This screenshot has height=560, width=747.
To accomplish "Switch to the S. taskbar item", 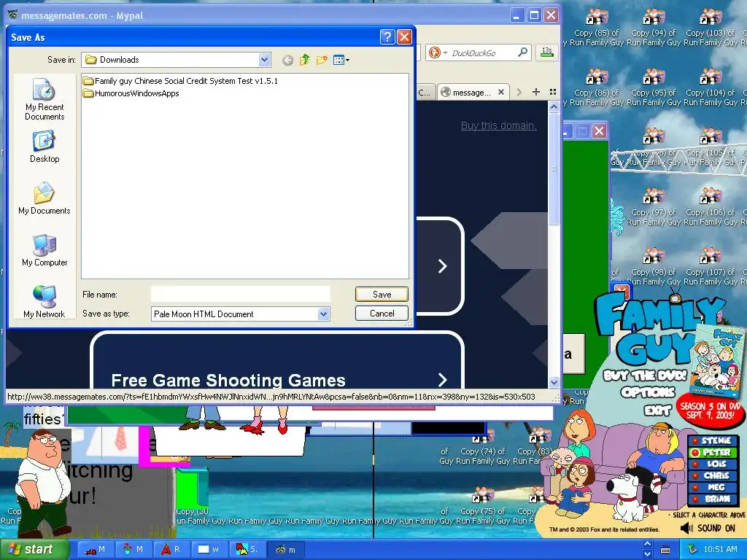I will coord(247,550).
